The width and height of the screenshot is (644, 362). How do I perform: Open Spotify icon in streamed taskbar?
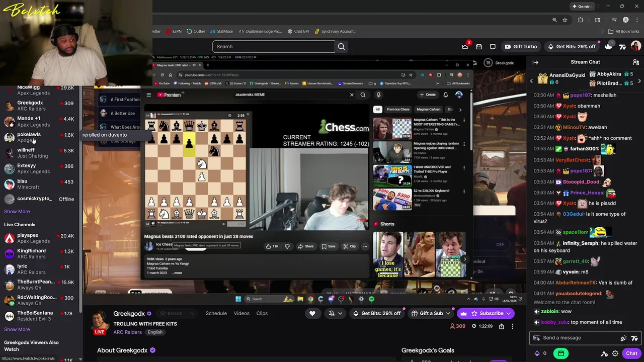371,299
